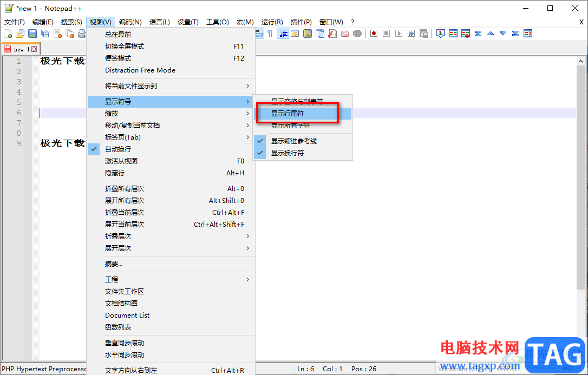The image size is (588, 375).
Task: Jump to the first difference icon
Action: tap(478, 34)
